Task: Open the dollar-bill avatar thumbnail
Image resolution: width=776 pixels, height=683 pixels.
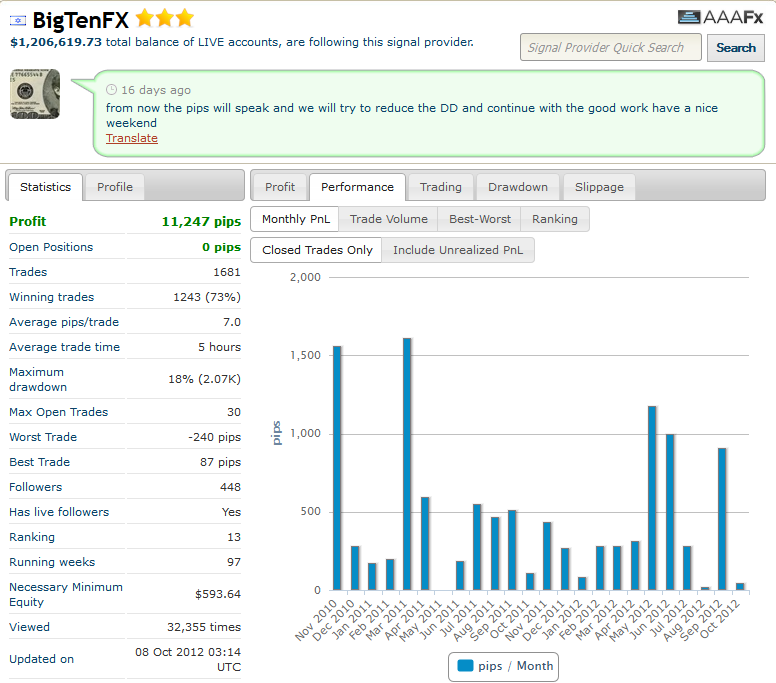Action: (35, 94)
